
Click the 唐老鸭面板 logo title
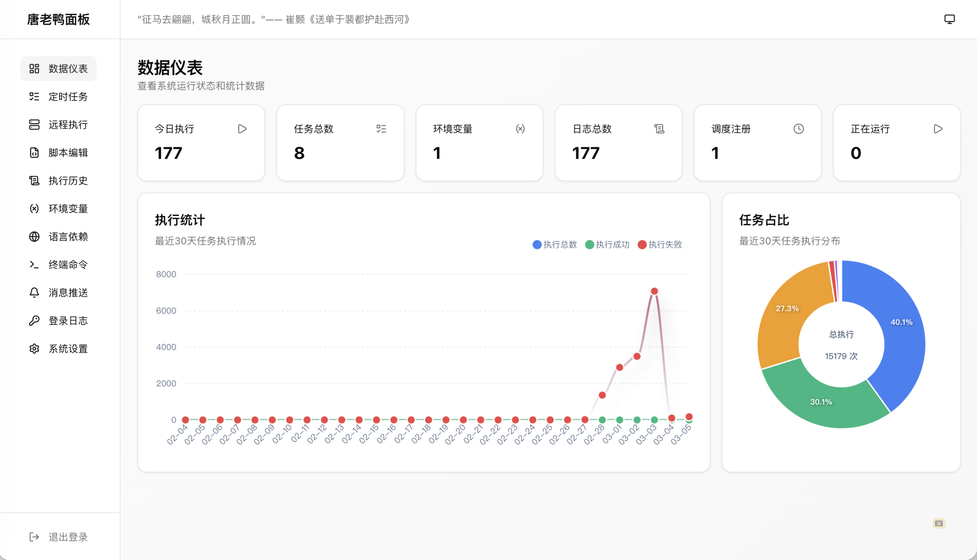pyautogui.click(x=58, y=19)
